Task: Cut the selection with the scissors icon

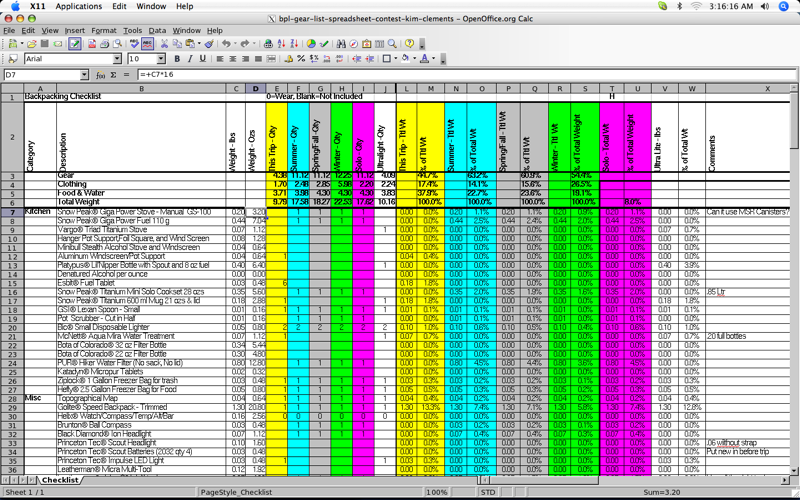Action: 164,44
